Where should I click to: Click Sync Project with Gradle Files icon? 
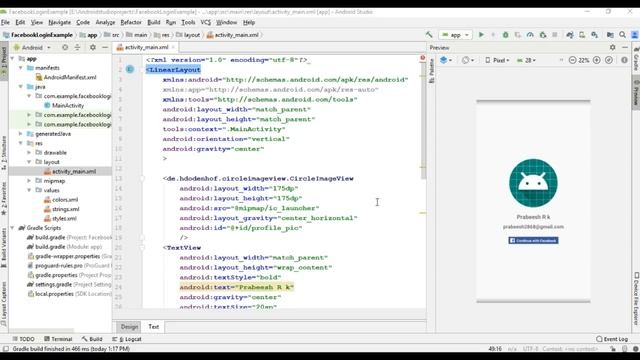pyautogui.click(x=570, y=35)
